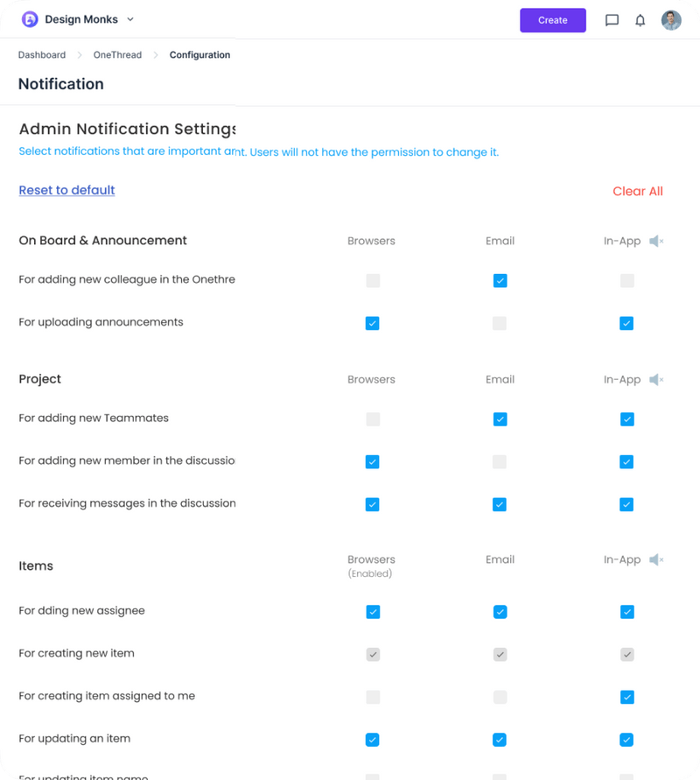
Task: Click Clear All to remove selections
Action: (638, 191)
